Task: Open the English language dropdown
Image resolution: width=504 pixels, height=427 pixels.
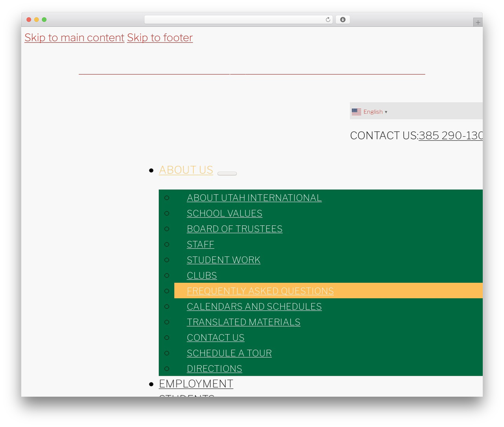Action: pyautogui.click(x=375, y=112)
